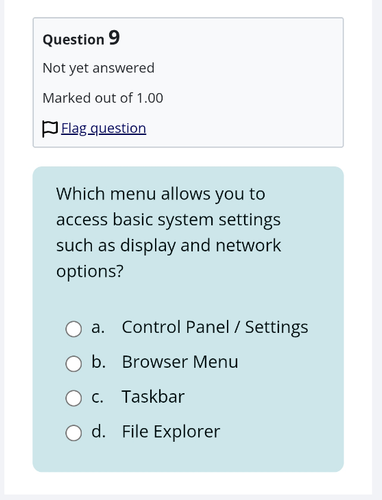Click the word Question in the heading

coord(73,40)
